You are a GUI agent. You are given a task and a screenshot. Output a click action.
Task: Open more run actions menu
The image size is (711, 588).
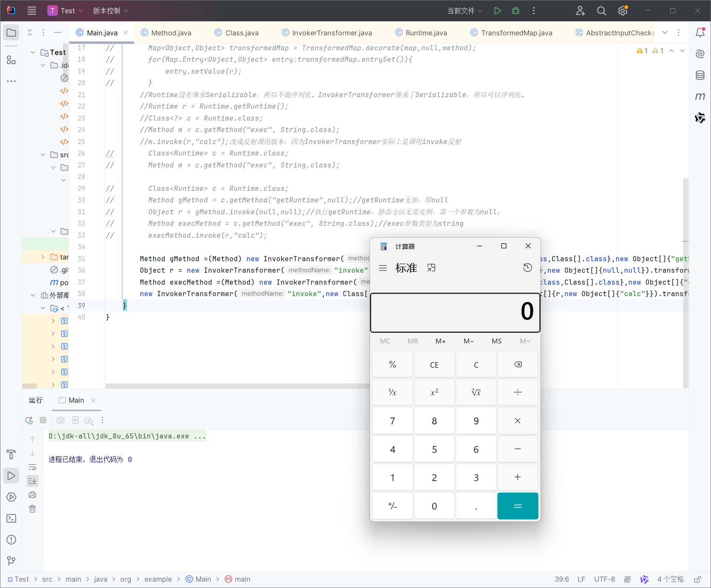pyautogui.click(x=534, y=11)
